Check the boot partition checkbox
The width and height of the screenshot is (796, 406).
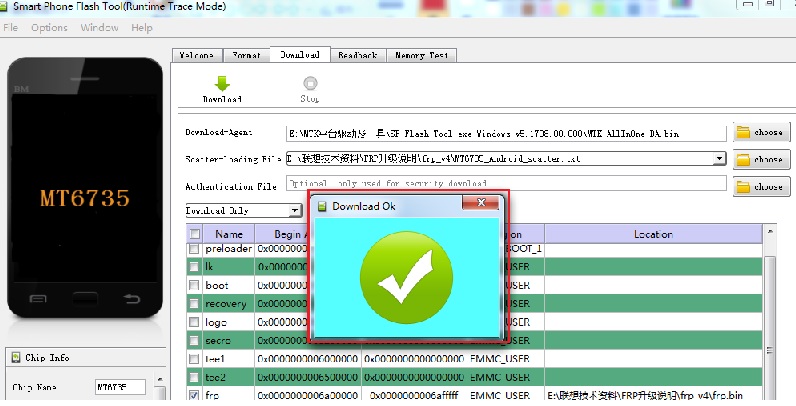pos(193,285)
